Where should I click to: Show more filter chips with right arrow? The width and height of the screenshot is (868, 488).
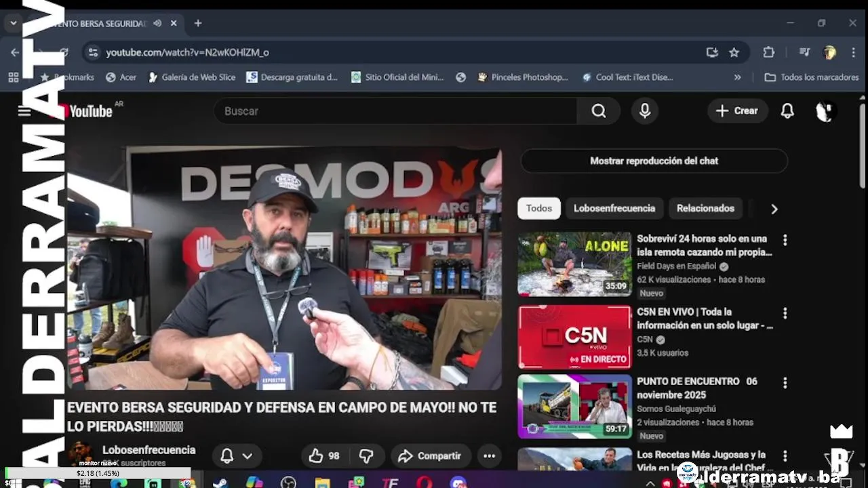point(774,209)
